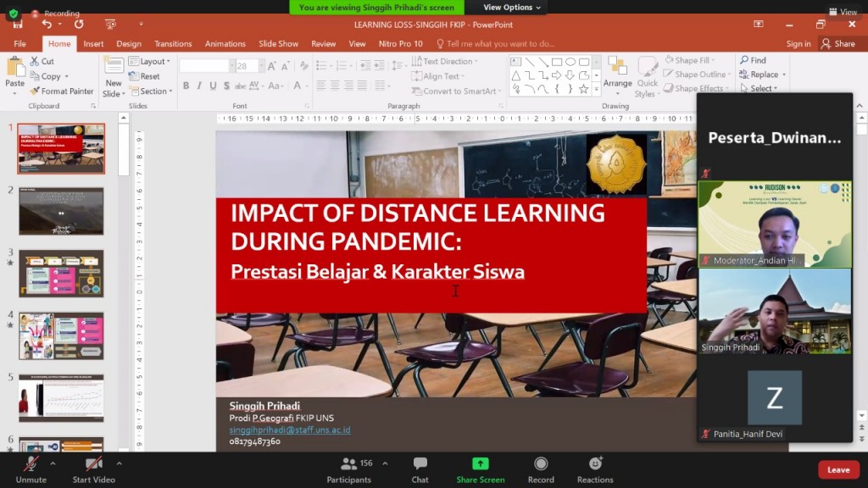The image size is (868, 488).
Task: Open the Layout dropdown in Slides group
Action: pyautogui.click(x=149, y=61)
